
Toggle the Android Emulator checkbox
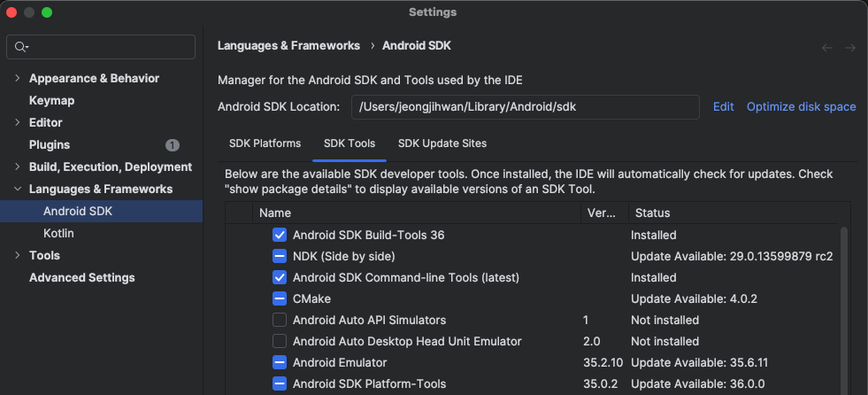280,362
